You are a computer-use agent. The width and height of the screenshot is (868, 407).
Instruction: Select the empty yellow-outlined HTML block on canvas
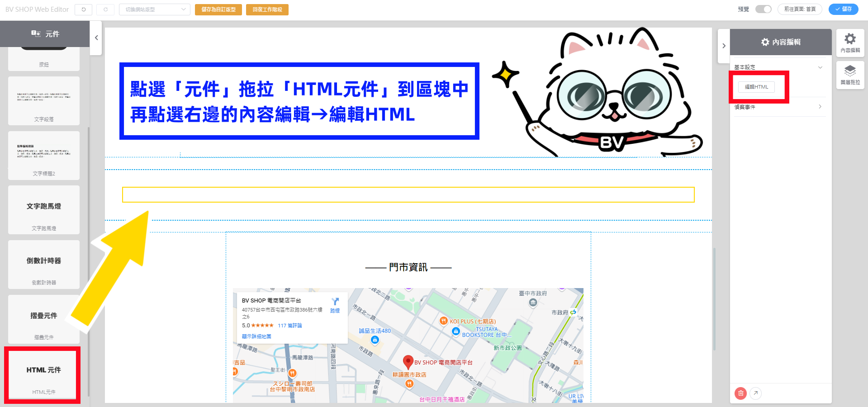[x=408, y=195]
